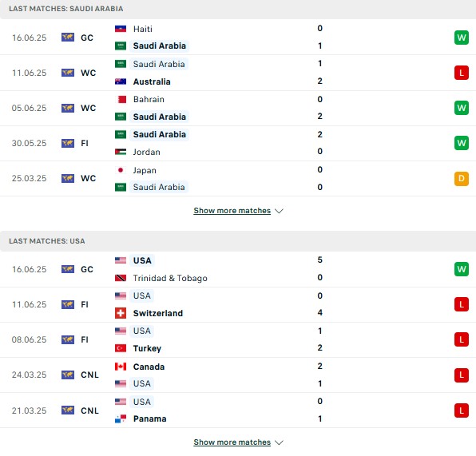Click the Bahrain flag icon

121,99
